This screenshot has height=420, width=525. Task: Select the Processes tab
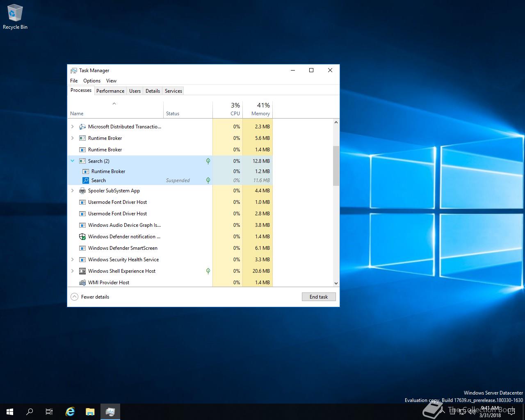81,90
